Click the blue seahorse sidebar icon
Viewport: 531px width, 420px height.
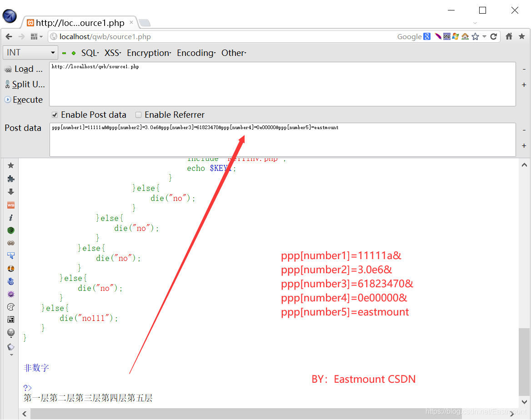click(11, 281)
